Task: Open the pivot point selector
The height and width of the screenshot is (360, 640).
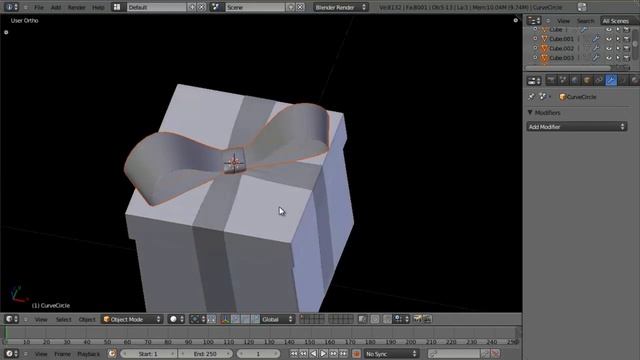Action: [198, 319]
